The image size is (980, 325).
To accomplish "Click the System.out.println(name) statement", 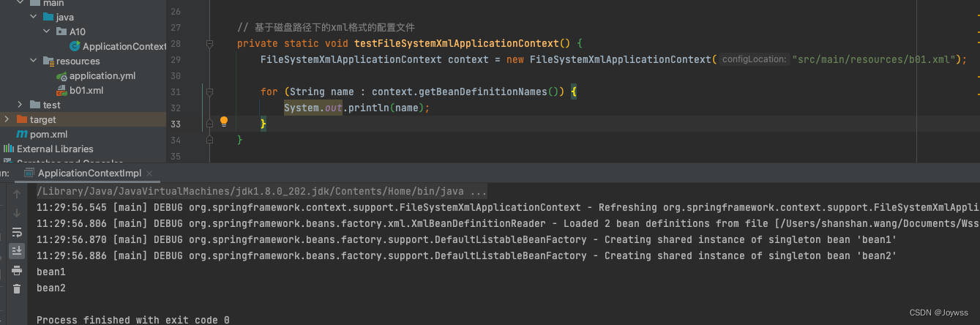I will [x=356, y=108].
